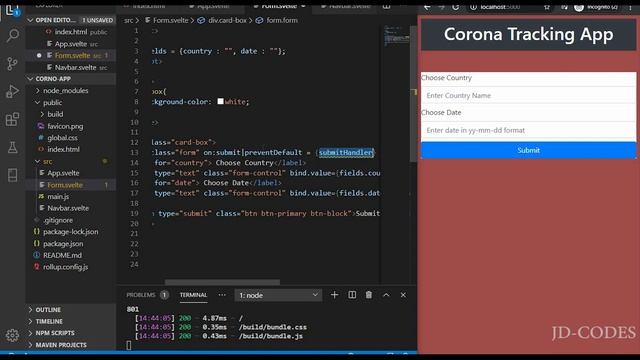The height and width of the screenshot is (360, 640).
Task: Click the blue Submit button
Action: [529, 150]
